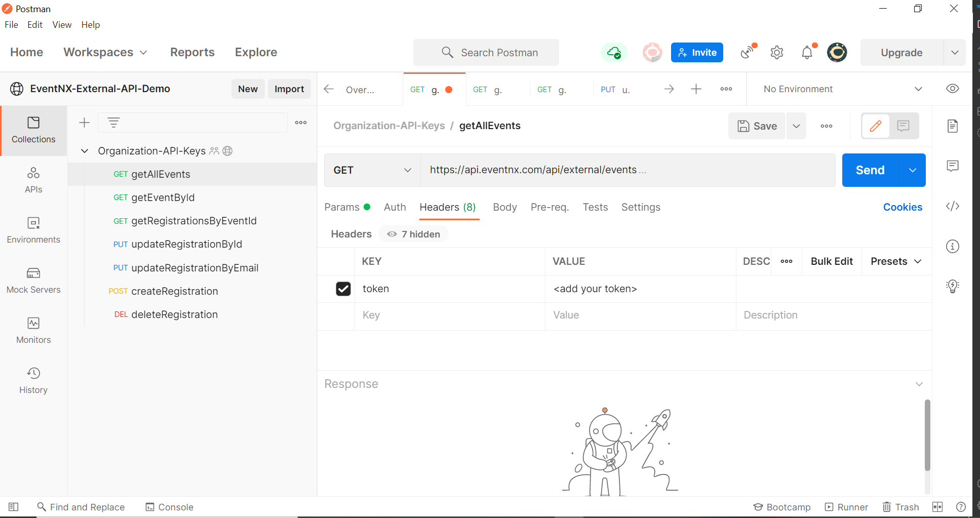Open the Settings gear icon
This screenshot has width=980, height=518.
click(x=776, y=53)
